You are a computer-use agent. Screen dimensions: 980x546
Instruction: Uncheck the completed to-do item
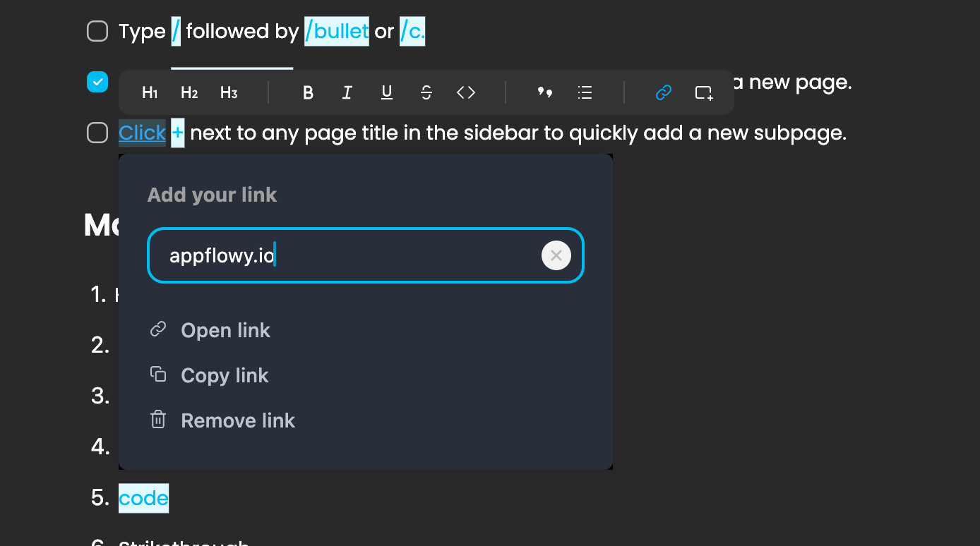point(97,82)
